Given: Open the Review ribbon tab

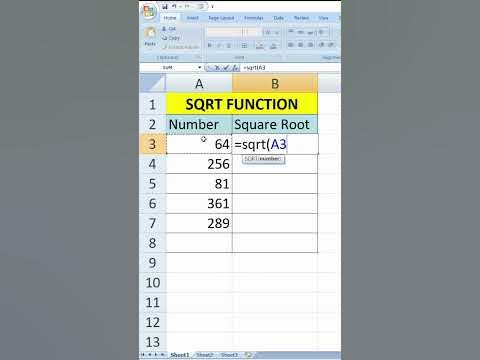Looking at the screenshot, I should click(x=301, y=18).
